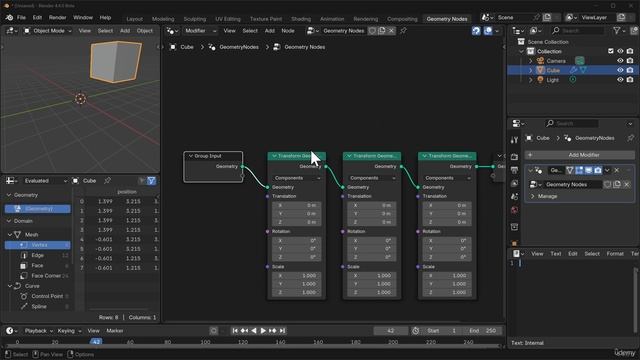Expand the Light item in the outliner
The image size is (640, 360).
pos(531,80)
